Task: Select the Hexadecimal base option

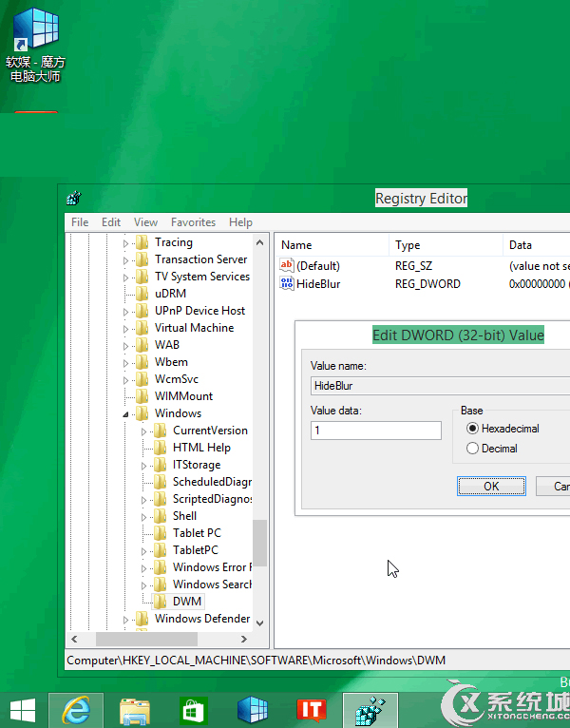Action: coord(503,428)
